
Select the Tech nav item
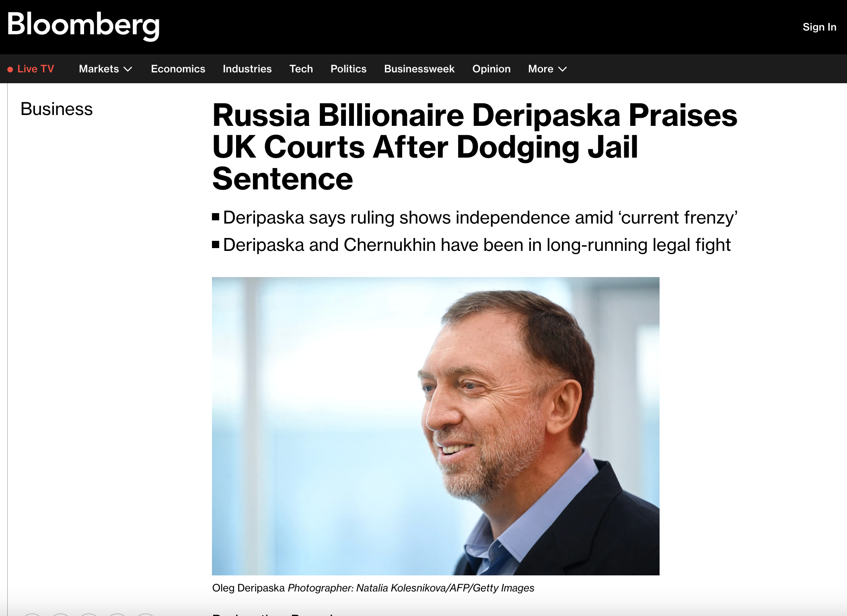pos(301,69)
